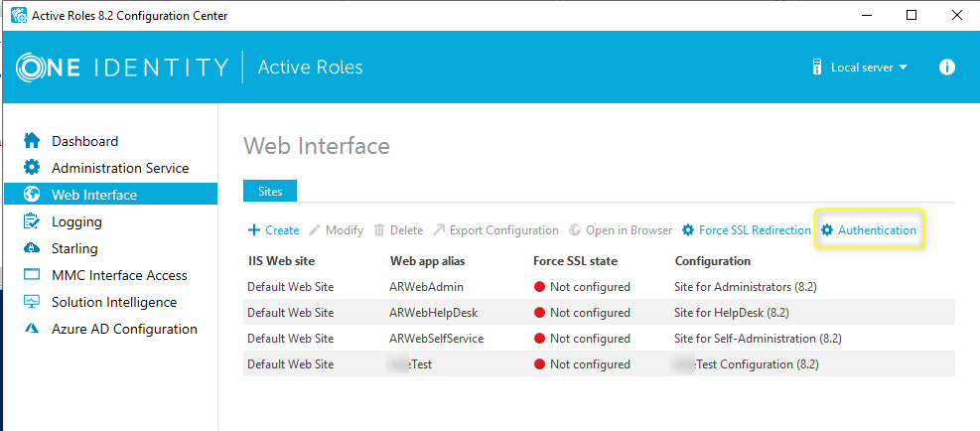This screenshot has width=980, height=431.
Task: Click the Solution Intelligence monitor icon
Action: click(x=31, y=302)
